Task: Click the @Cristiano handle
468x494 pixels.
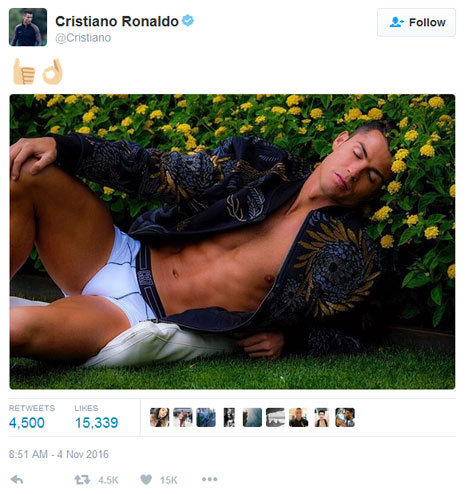Action: click(83, 38)
